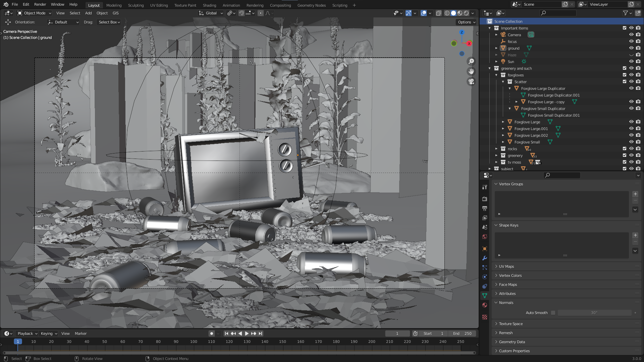The image size is (644, 362).
Task: Uncheck the foxgloves collection checkbox
Action: coord(625,75)
